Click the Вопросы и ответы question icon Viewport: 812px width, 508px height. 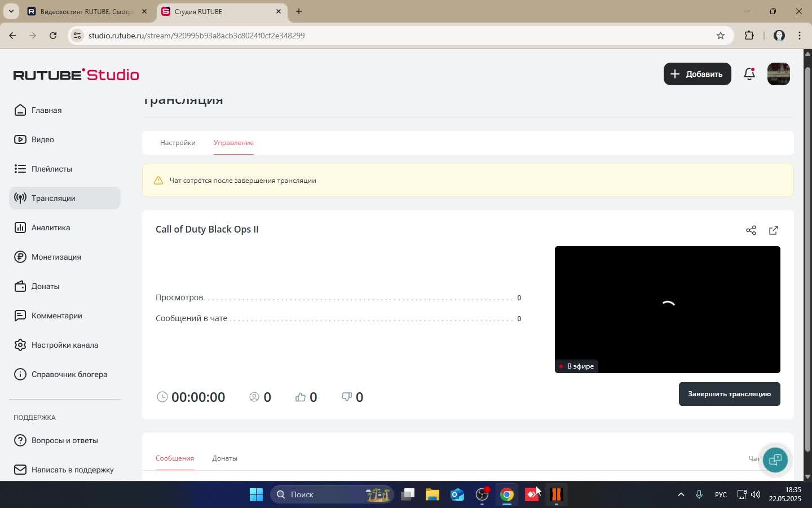tap(20, 440)
